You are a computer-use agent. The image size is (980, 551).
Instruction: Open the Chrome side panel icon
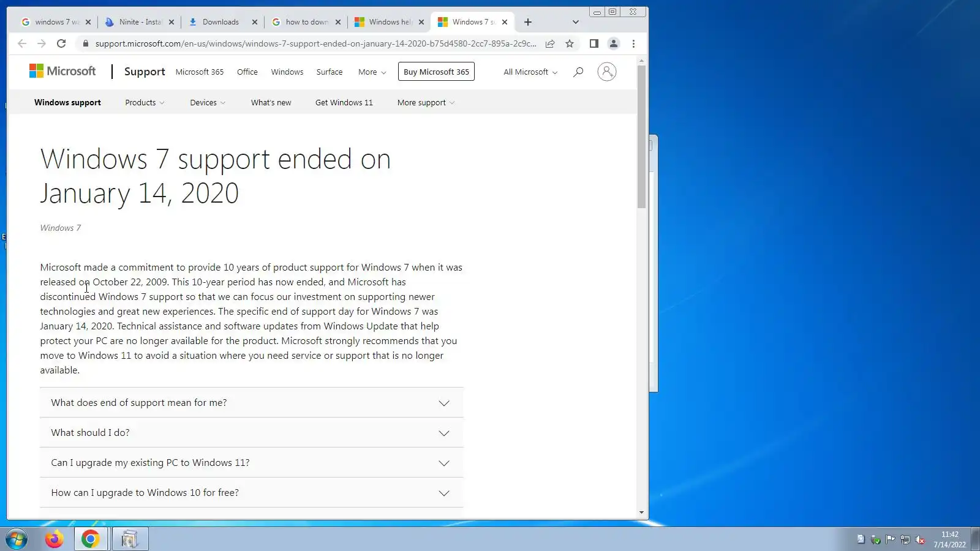594,43
